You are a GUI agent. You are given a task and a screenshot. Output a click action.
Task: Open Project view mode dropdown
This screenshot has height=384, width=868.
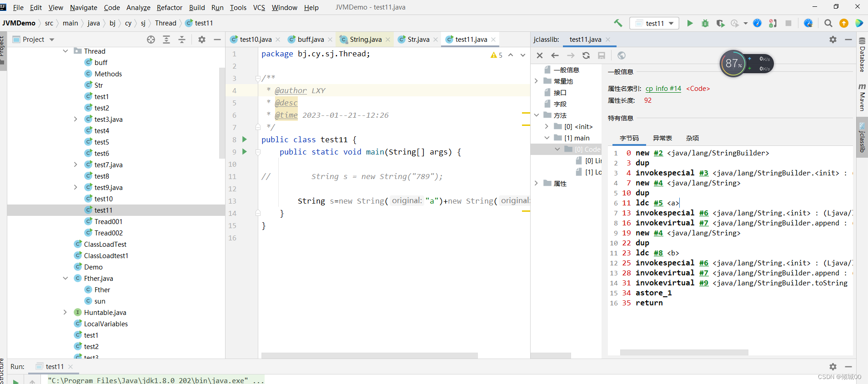pyautogui.click(x=52, y=40)
